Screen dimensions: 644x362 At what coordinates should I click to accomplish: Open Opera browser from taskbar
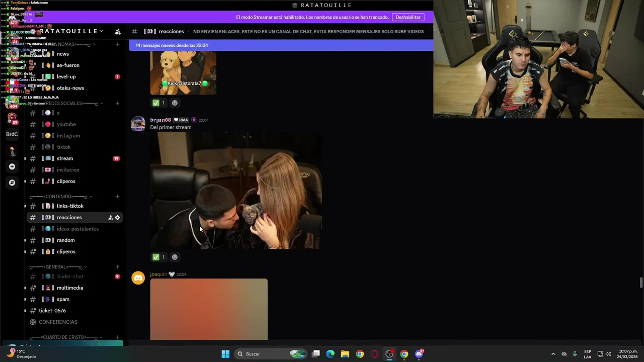point(374,354)
